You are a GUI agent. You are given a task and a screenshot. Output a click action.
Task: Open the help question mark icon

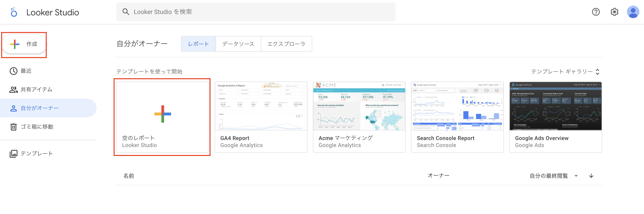point(596,12)
